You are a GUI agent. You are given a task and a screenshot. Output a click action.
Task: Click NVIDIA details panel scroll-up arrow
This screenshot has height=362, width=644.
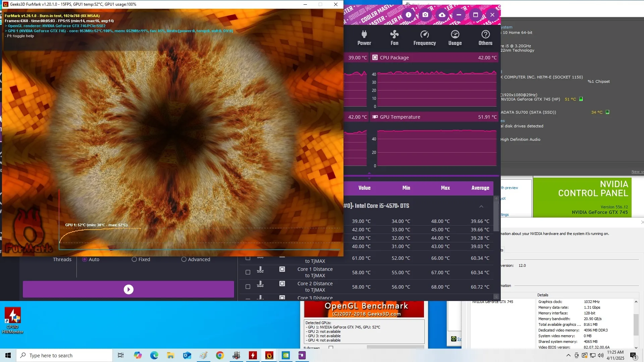coord(636,302)
